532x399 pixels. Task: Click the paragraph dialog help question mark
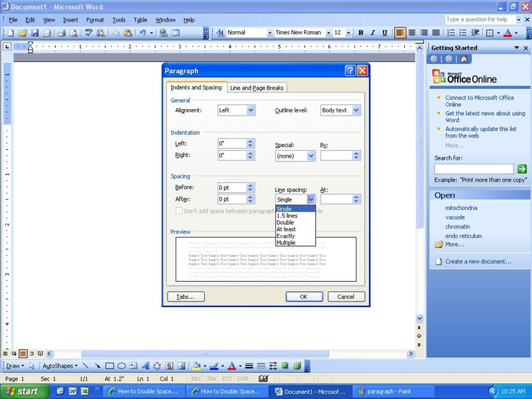pos(350,70)
